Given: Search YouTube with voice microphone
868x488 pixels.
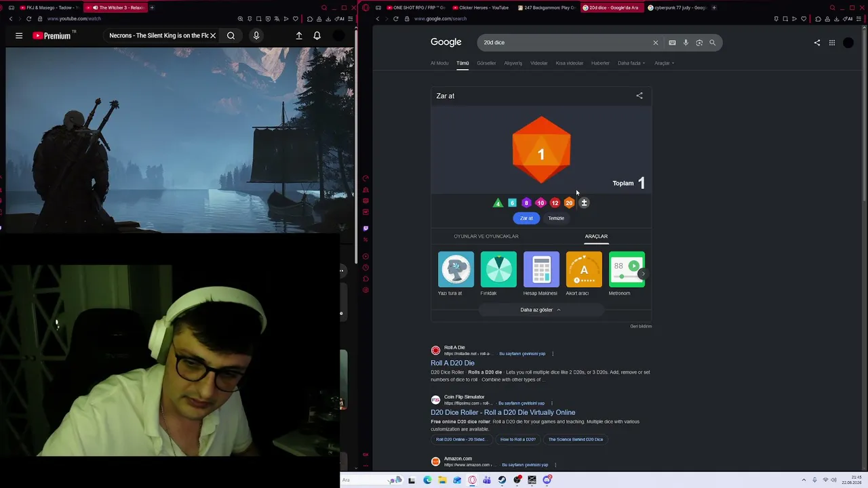Looking at the screenshot, I should point(256,35).
